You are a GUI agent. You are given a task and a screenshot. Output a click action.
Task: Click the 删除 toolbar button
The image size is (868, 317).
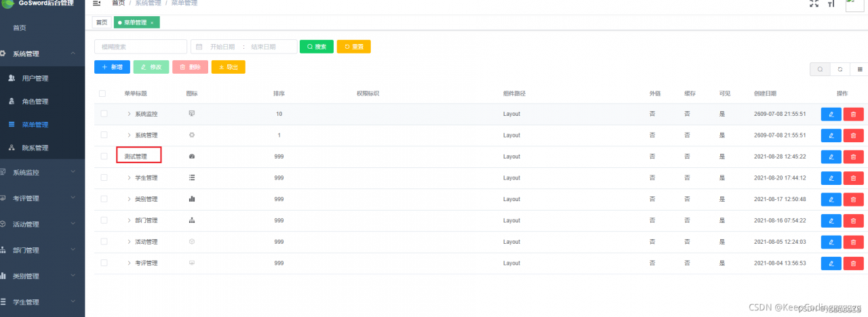tap(191, 67)
